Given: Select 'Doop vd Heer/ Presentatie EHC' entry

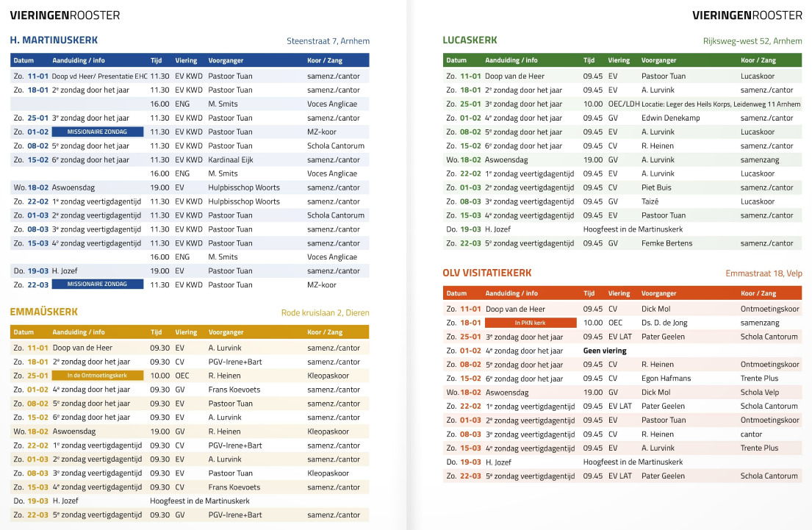Looking at the screenshot, I should (x=100, y=76).
